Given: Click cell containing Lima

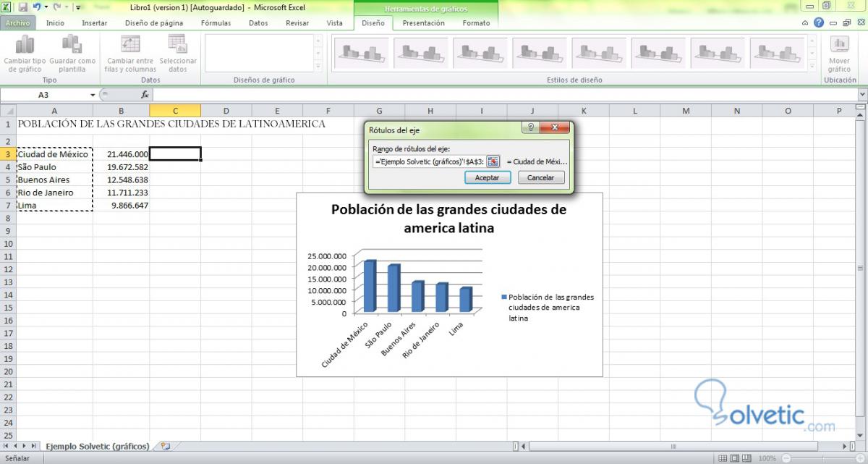Looking at the screenshot, I should click(54, 206).
